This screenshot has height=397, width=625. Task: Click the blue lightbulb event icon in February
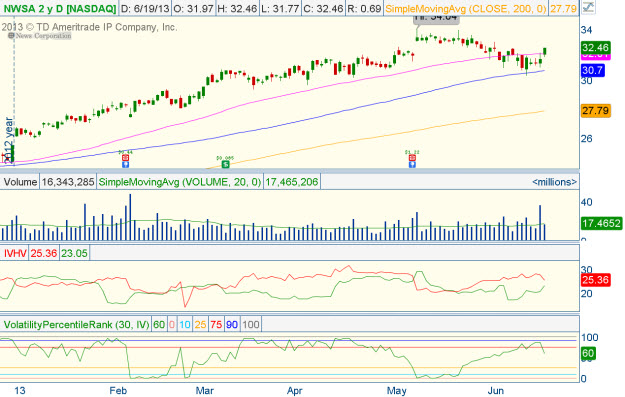click(125, 164)
